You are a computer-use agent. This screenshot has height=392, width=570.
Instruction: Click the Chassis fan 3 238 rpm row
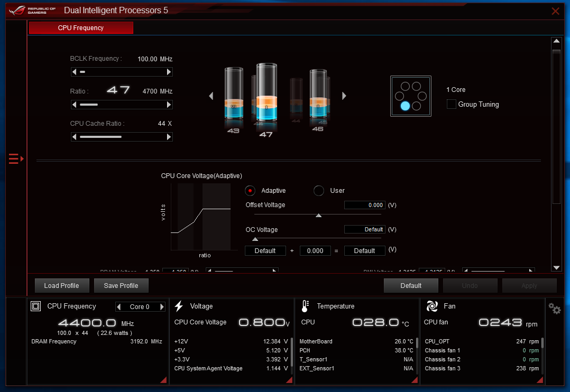click(482, 368)
